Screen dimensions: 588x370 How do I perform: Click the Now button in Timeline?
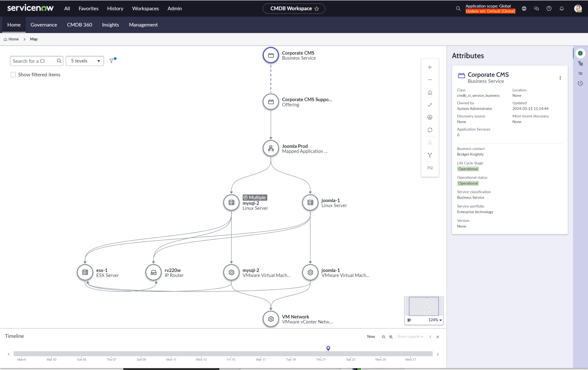tap(371, 337)
